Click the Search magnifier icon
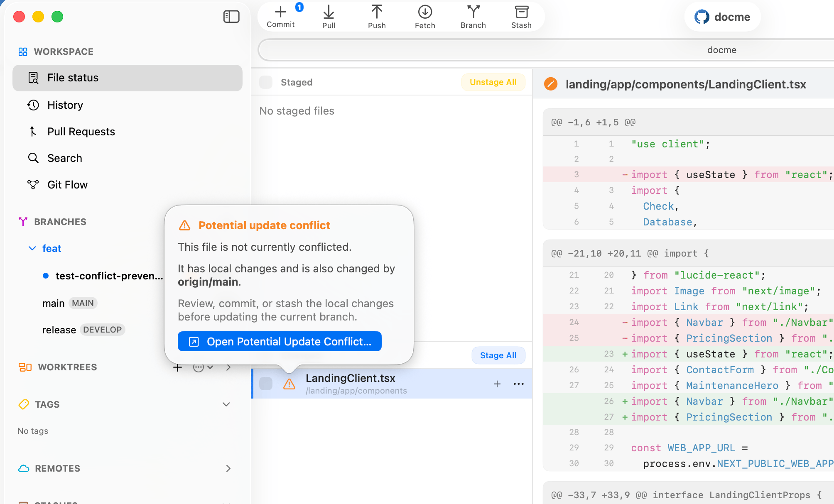834x504 pixels. point(33,158)
